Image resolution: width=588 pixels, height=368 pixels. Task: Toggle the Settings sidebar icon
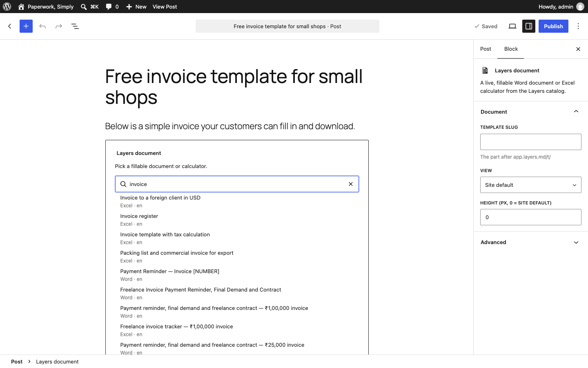(529, 26)
